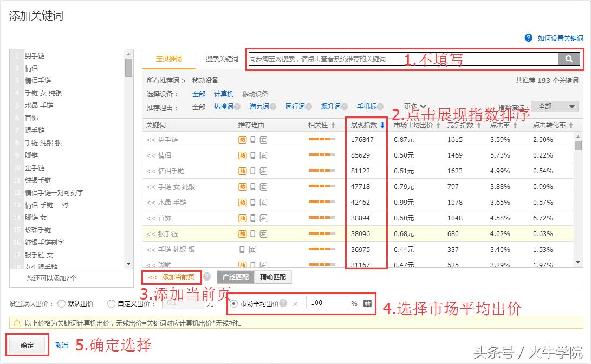Open the 热搜词 help question mark icon
This screenshot has height=364, width=591.
tap(238, 106)
